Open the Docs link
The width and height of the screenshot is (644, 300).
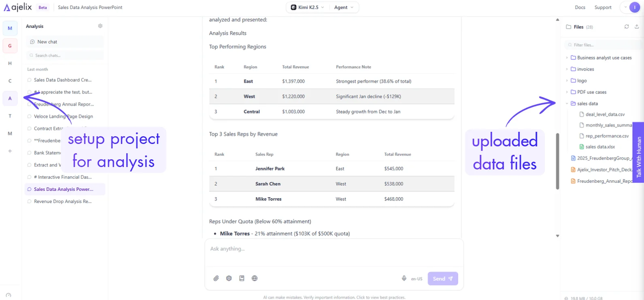(580, 7)
